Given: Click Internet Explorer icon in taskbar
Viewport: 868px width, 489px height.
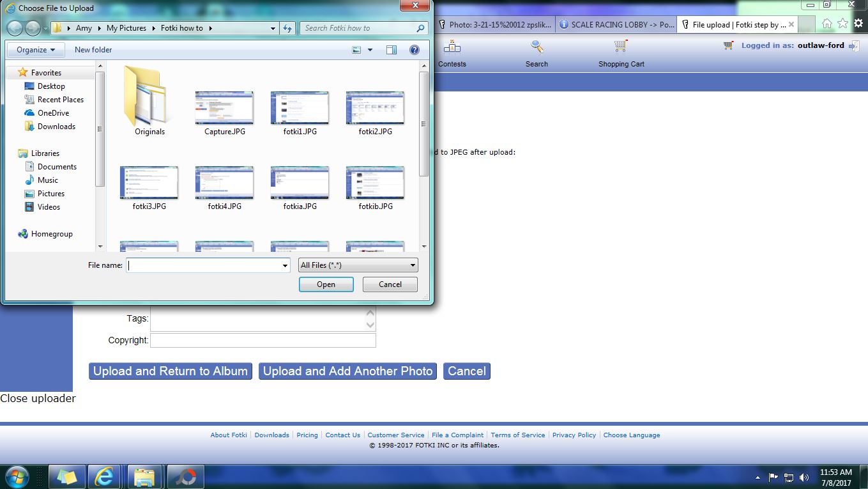Looking at the screenshot, I should 104,476.
